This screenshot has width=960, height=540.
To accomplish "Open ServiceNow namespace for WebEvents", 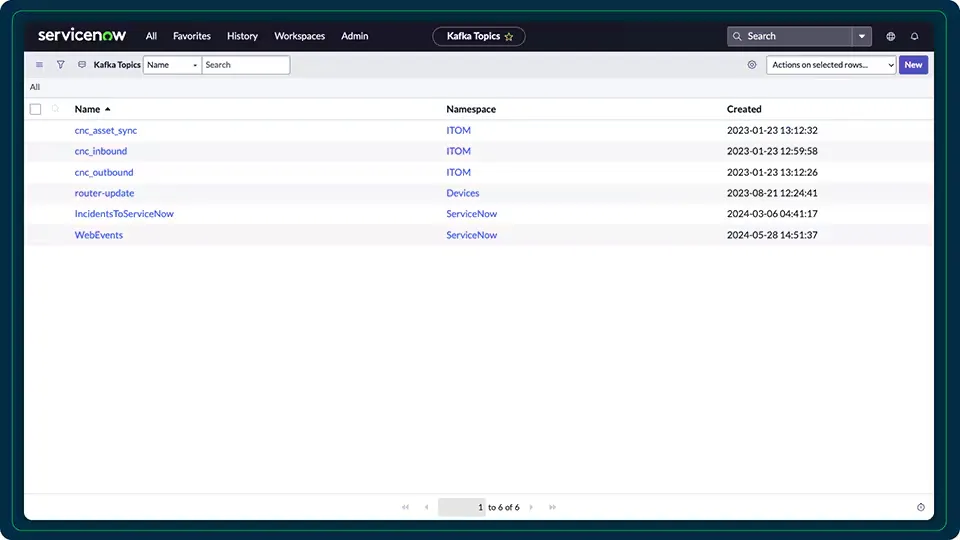I will coord(471,235).
